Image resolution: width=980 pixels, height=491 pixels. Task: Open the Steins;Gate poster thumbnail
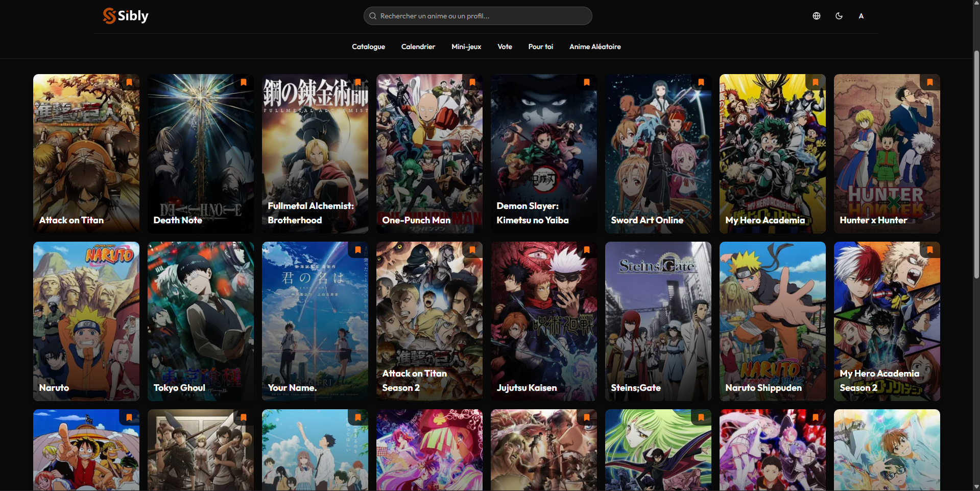(x=658, y=321)
